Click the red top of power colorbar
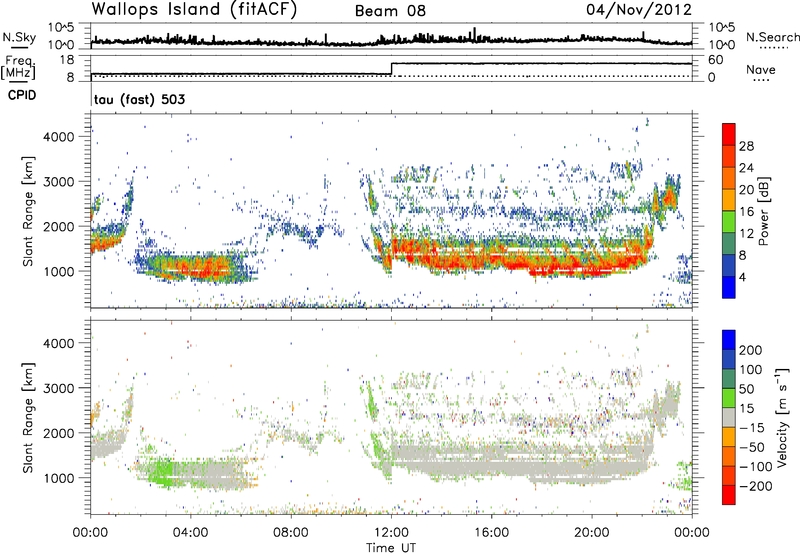This screenshot has width=800, height=554. click(729, 134)
